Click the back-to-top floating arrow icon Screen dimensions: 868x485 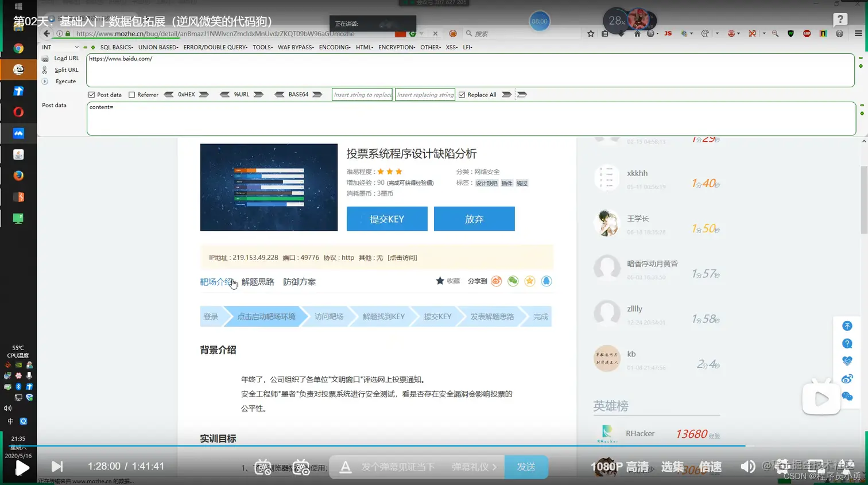click(x=847, y=326)
